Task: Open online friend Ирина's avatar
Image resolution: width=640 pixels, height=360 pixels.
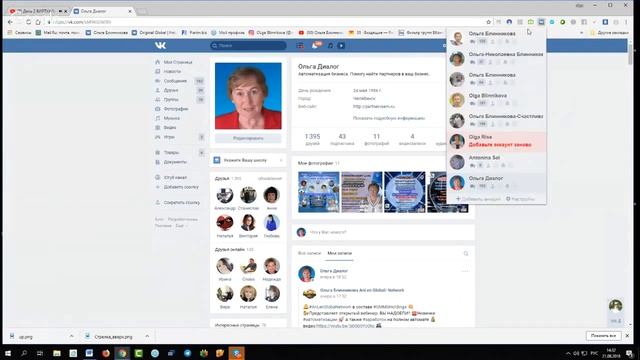Action: point(225,266)
